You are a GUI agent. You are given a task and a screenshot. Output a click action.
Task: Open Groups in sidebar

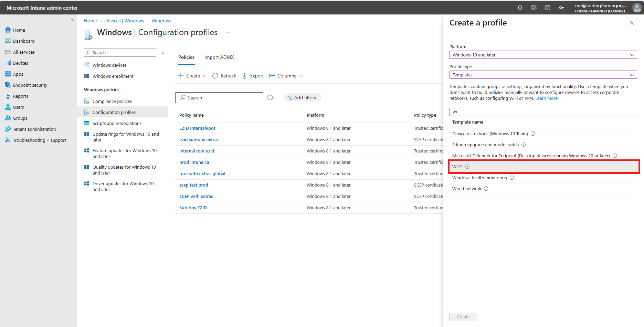pyautogui.click(x=16, y=118)
